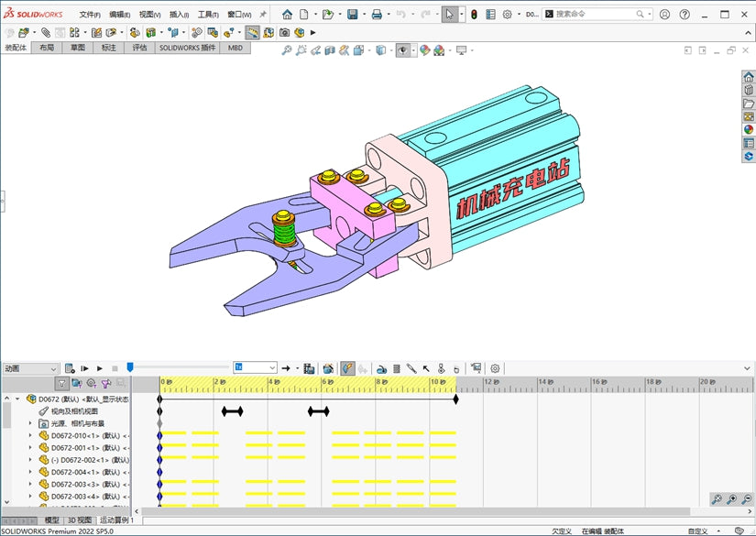Toggle the Filter Selected button
Screen dimensions: 756x536
click(106, 383)
